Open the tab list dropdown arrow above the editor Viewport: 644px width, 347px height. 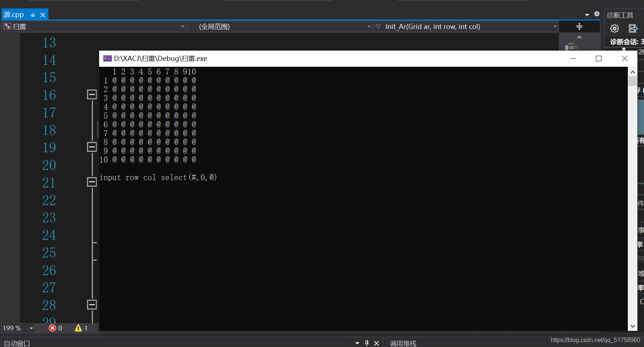click(587, 15)
